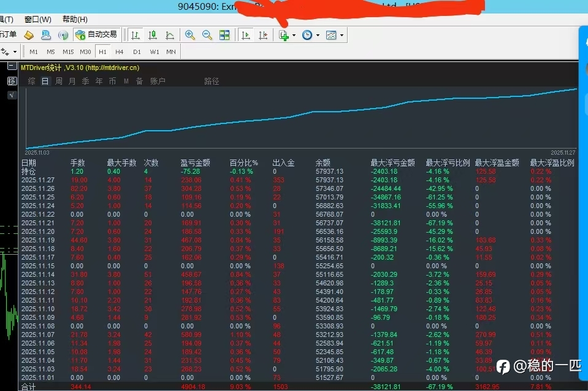Click the cloud/VPS hosting toolbar icon
588x391 pixels.
click(46, 35)
